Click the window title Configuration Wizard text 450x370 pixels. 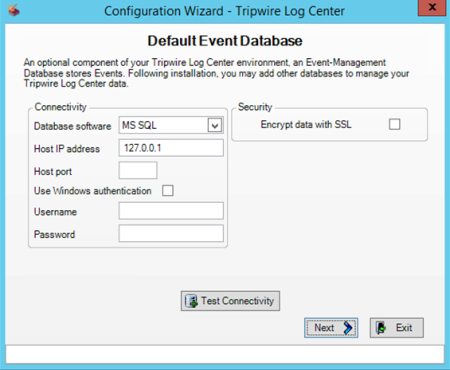point(224,11)
